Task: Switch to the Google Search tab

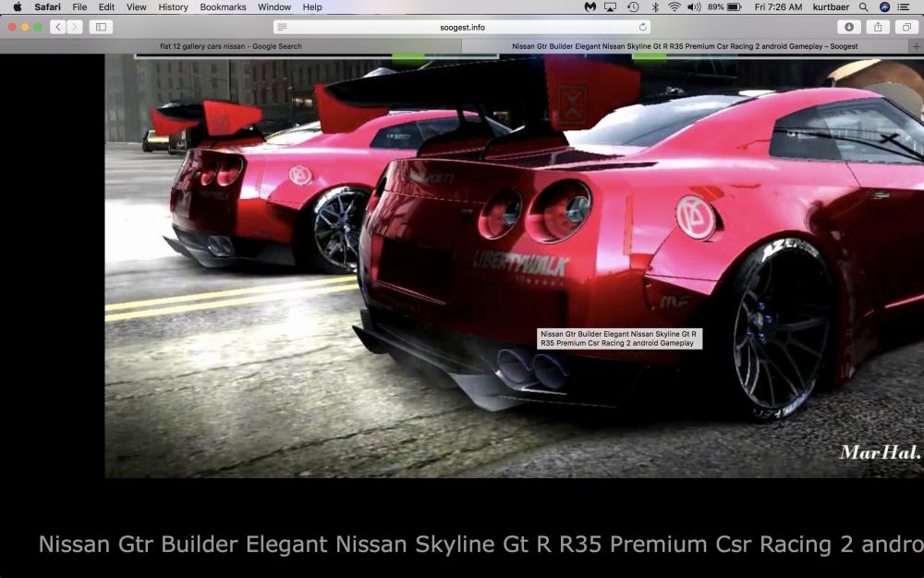Action: pyautogui.click(x=231, y=46)
